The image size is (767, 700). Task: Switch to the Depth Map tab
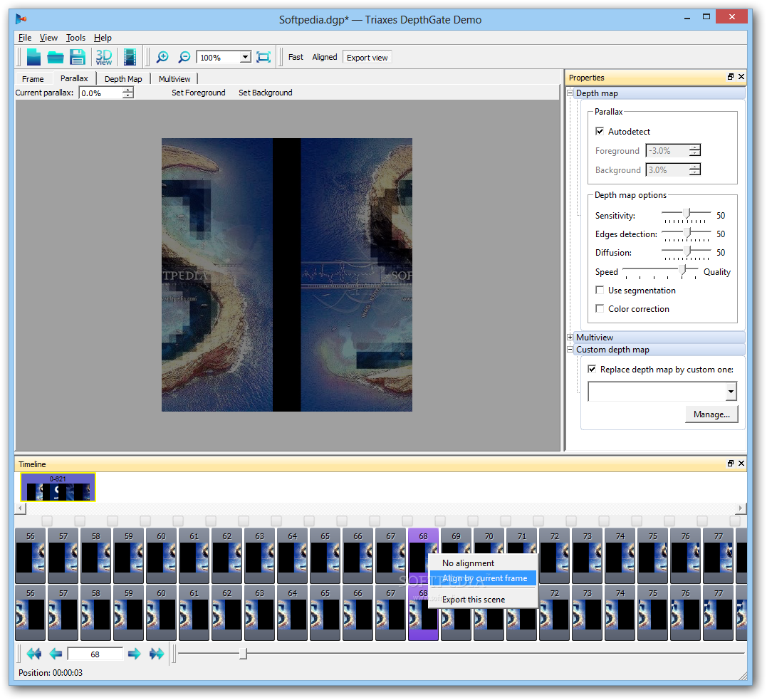coord(123,79)
